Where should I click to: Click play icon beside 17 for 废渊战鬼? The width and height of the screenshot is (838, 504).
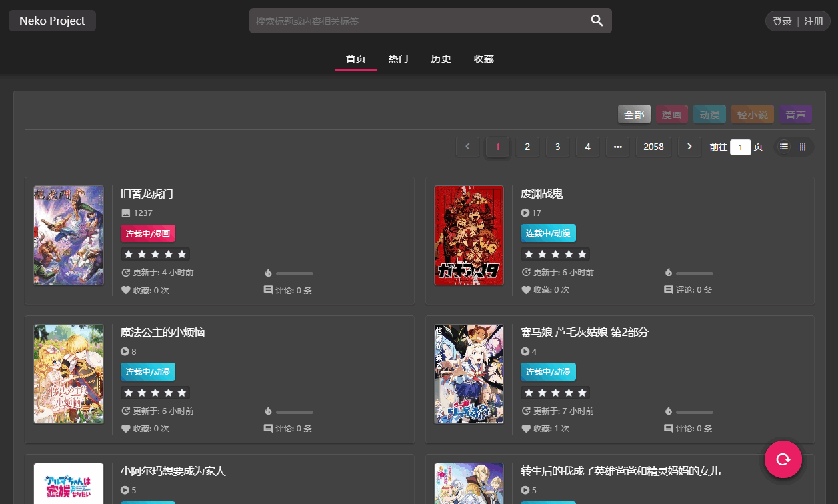(525, 213)
